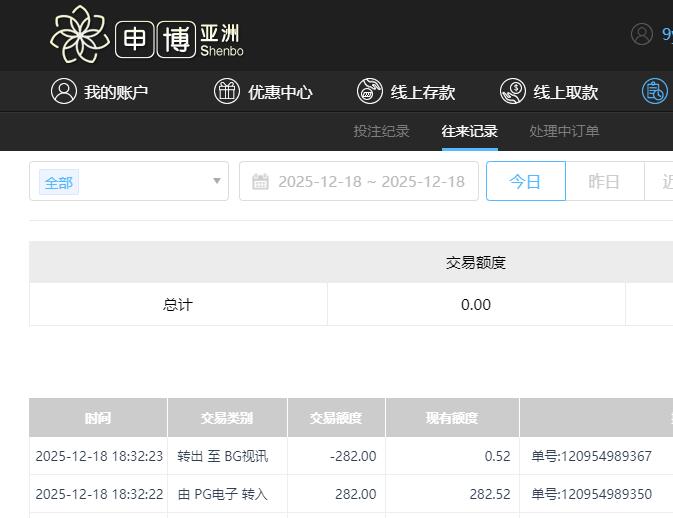
Task: Click the online withdrawal coin icon
Action: tap(512, 91)
